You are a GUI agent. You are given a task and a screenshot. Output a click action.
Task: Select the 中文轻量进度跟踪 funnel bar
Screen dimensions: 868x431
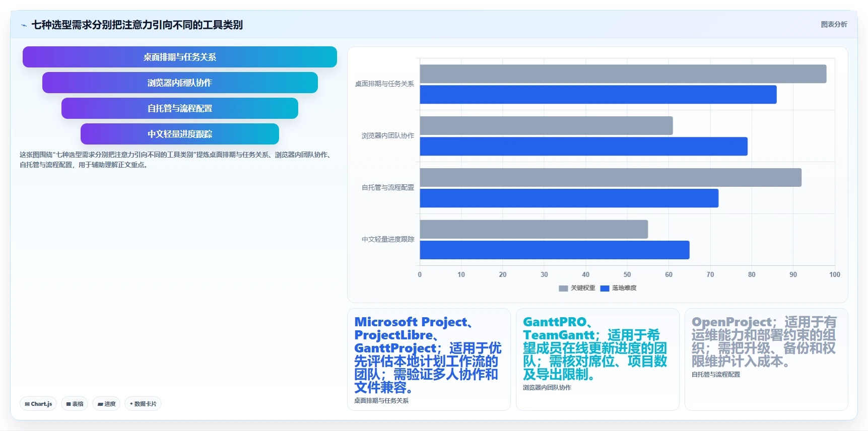(180, 134)
